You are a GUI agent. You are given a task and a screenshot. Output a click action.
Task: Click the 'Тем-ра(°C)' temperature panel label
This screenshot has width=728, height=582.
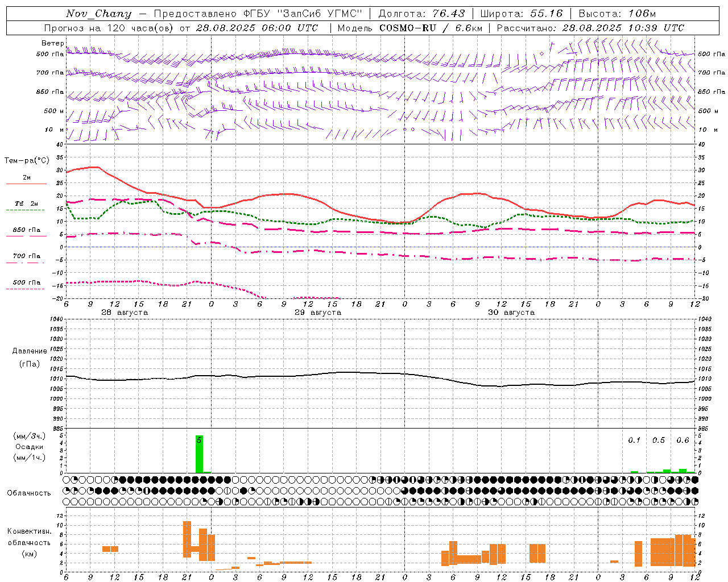(27, 161)
